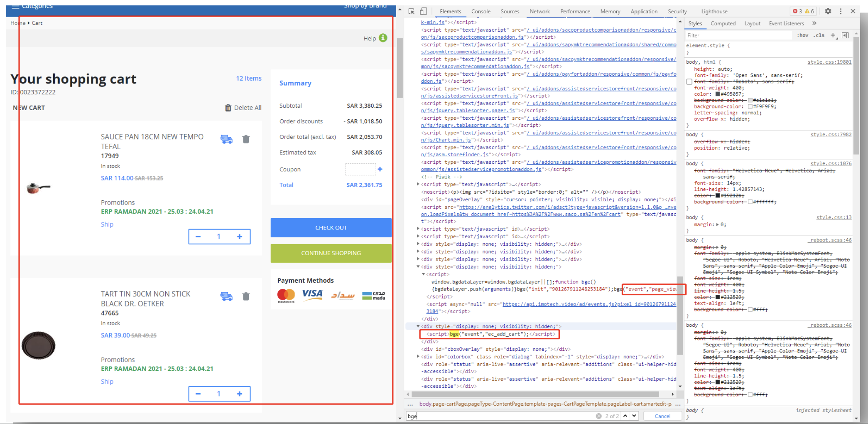Click the Styles Filter input field
Viewport: 868px width, 424px height.
coord(738,35)
